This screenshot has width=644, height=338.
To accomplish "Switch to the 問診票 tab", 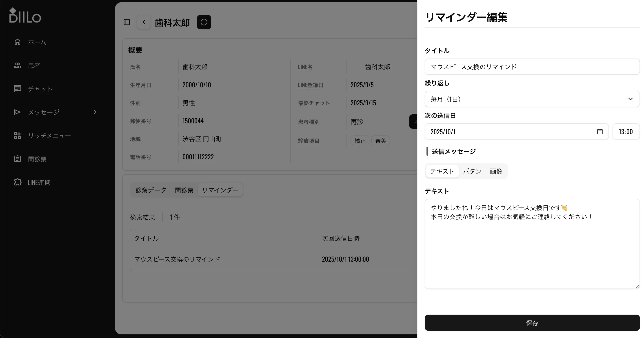I will pyautogui.click(x=184, y=190).
